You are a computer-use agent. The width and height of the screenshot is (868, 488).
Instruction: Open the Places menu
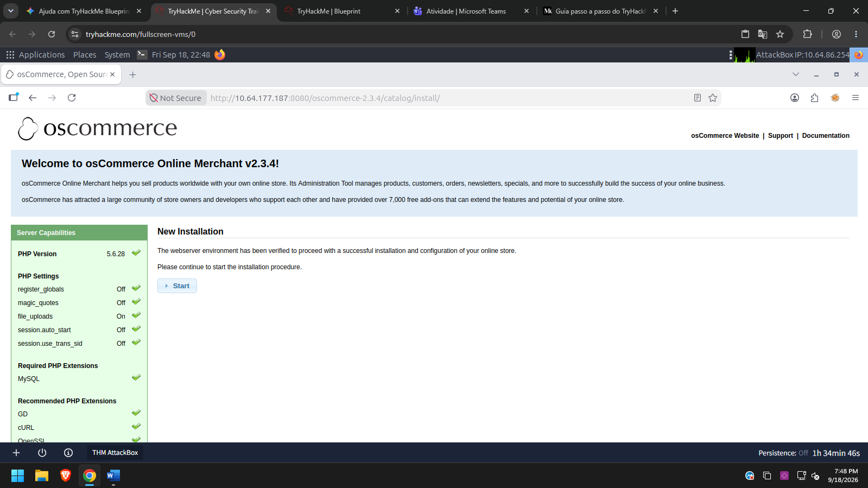(x=85, y=55)
